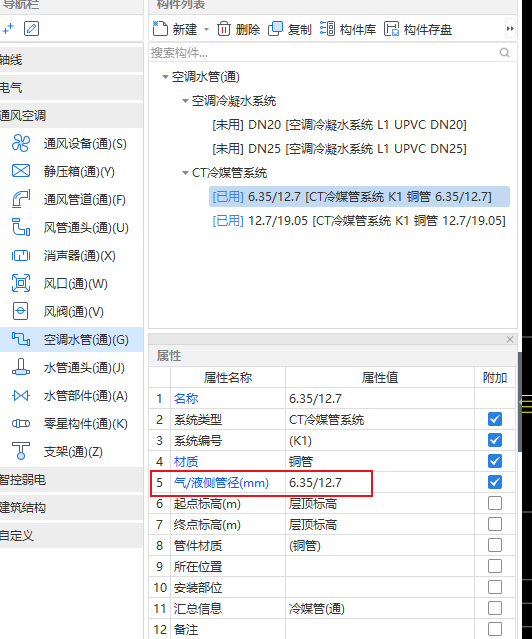
Task: Collapse the 空调水管(通) tree root
Action: tap(165, 77)
